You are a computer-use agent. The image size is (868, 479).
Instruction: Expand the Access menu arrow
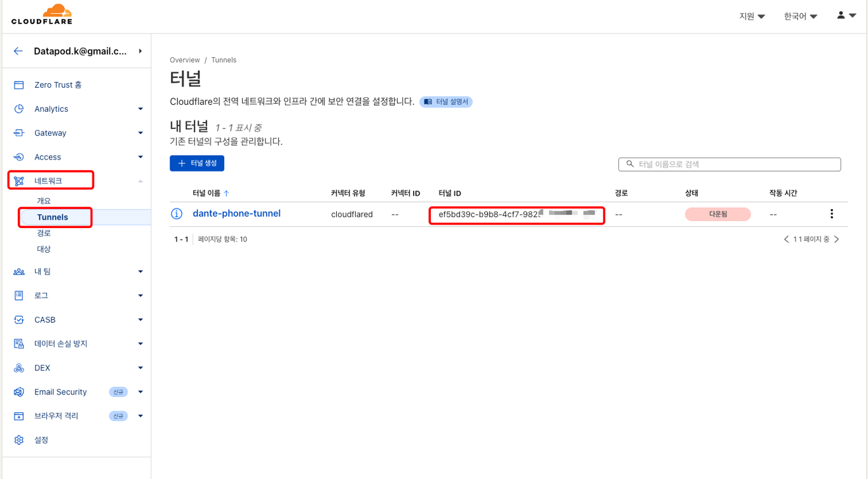click(x=140, y=158)
